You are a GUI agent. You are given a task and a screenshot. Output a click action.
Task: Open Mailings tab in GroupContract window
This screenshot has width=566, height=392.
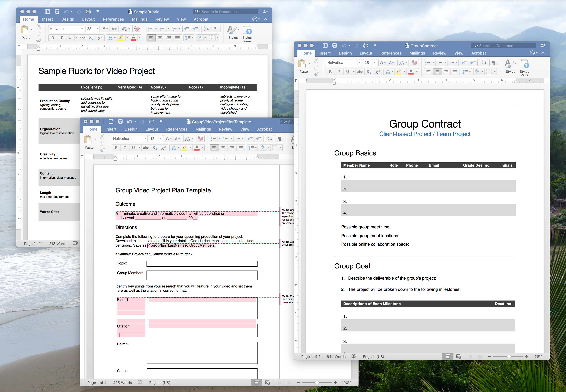(x=417, y=53)
